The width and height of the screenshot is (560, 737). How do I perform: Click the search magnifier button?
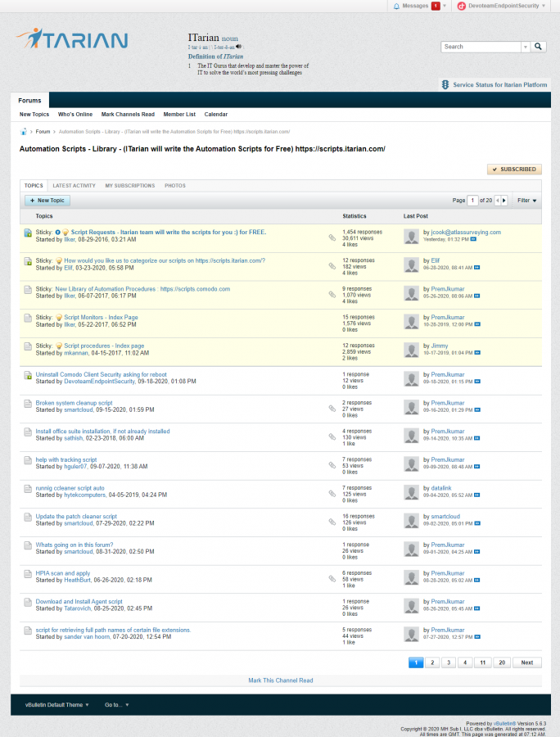[539, 47]
